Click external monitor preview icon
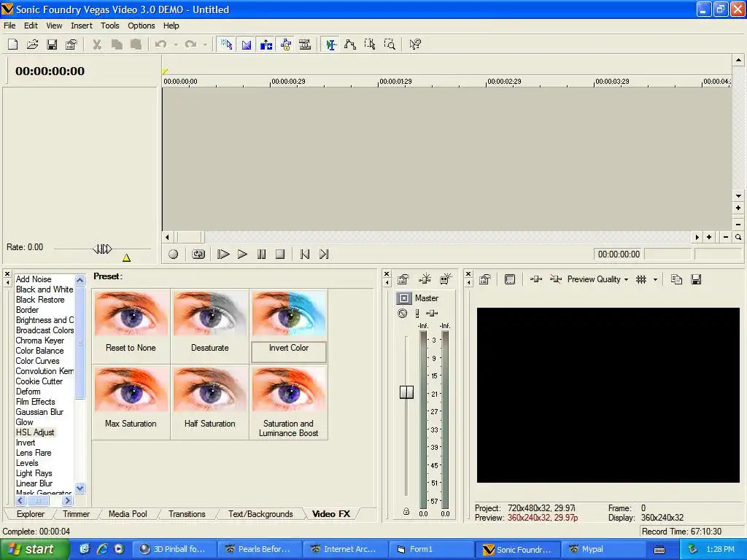The image size is (747, 560). click(510, 279)
